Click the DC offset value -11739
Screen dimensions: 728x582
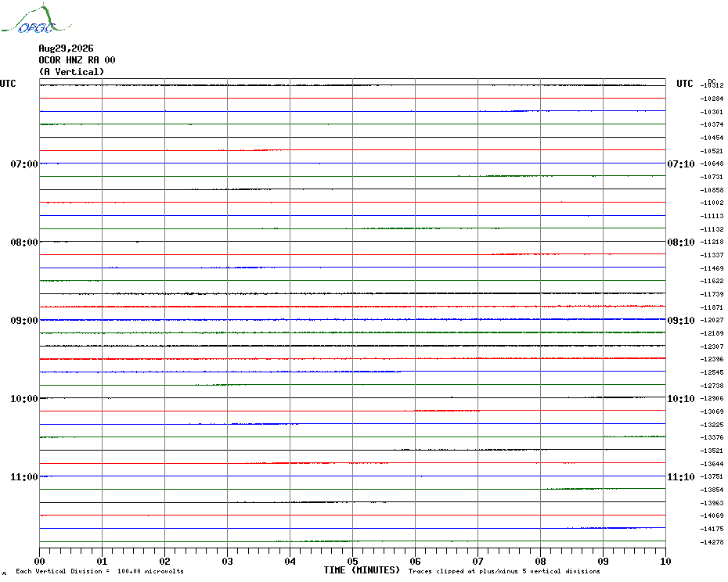click(712, 294)
